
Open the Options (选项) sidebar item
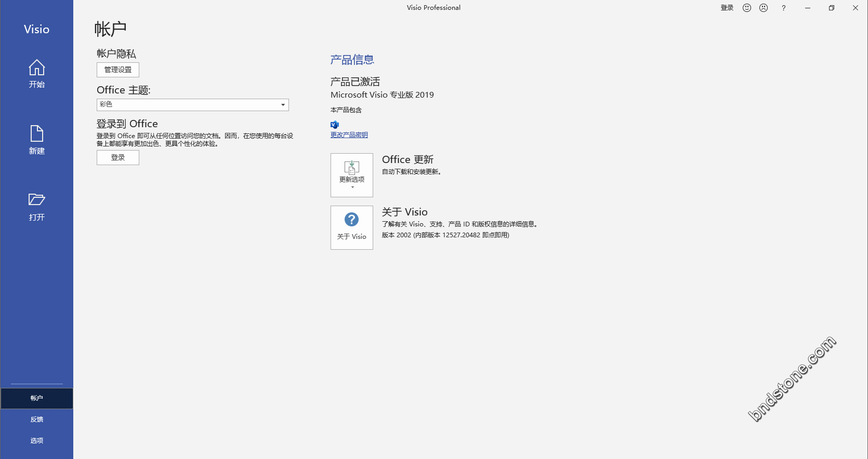pyautogui.click(x=36, y=441)
